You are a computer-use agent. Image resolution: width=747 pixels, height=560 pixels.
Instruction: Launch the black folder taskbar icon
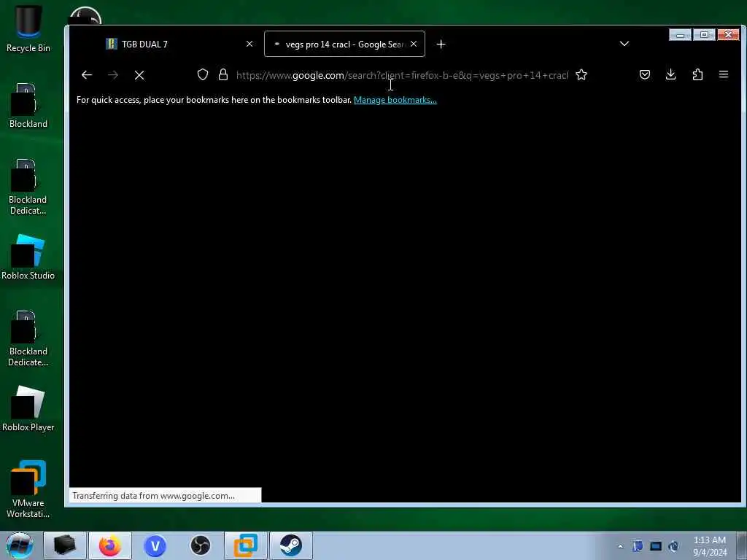pos(65,545)
